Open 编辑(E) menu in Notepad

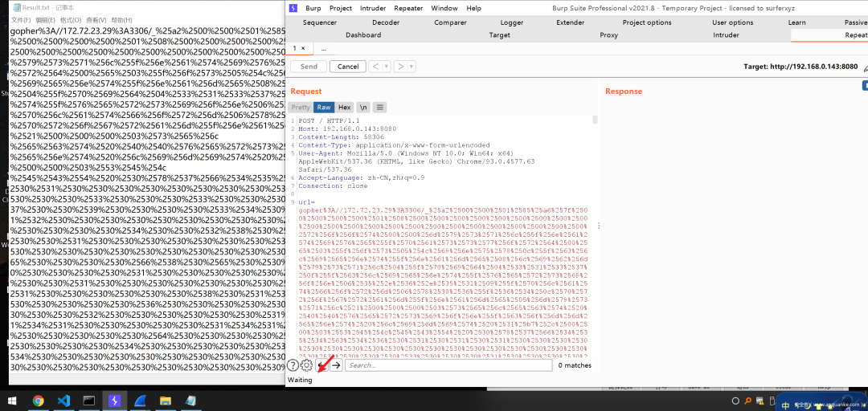[x=45, y=20]
